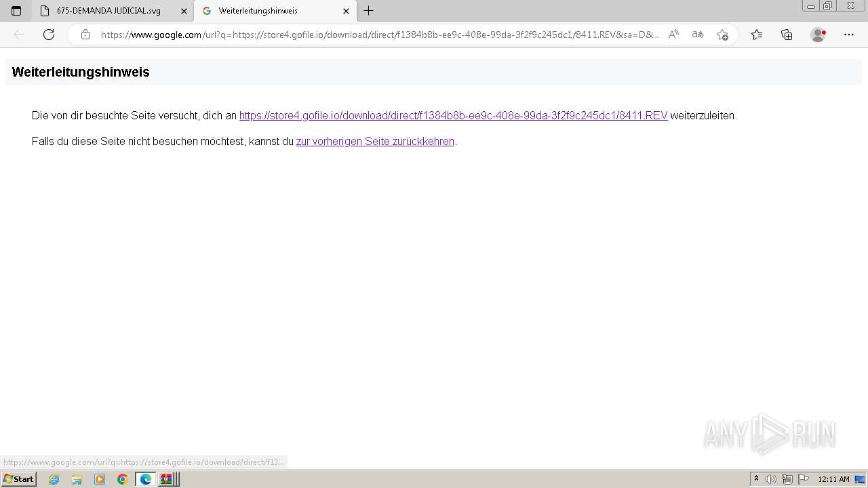
Task: Launch Internet Explorer from taskbar
Action: (54, 479)
